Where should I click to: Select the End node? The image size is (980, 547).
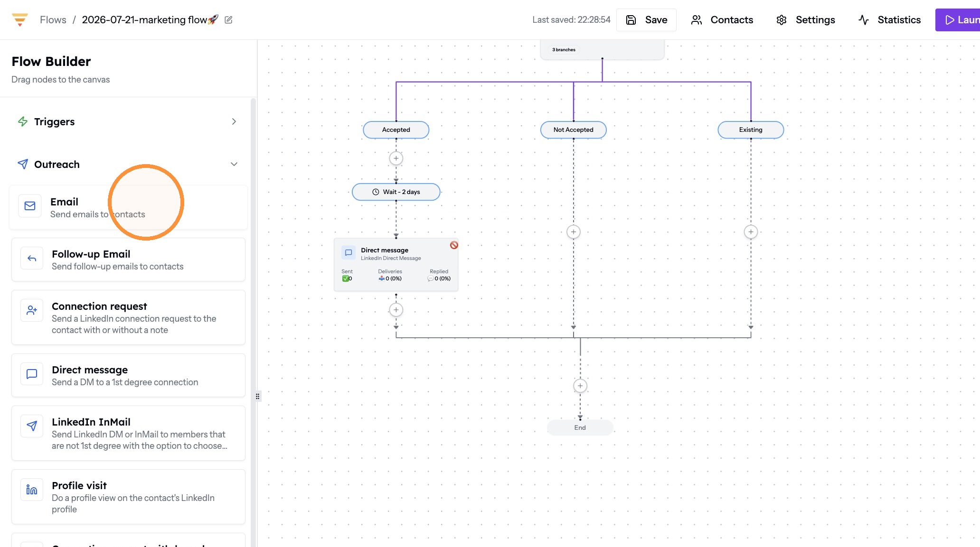pos(580,427)
